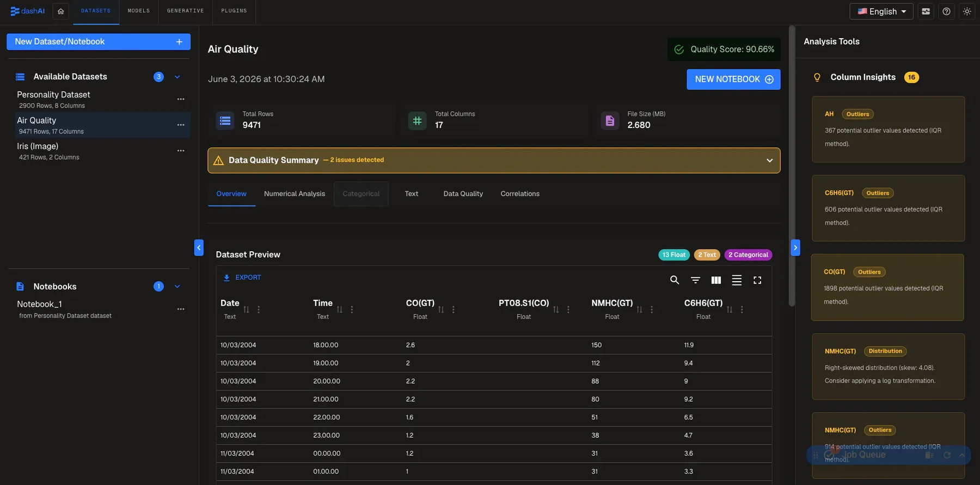This screenshot has width=980, height=485.
Task: Click the 13 Float type chip
Action: [674, 255]
